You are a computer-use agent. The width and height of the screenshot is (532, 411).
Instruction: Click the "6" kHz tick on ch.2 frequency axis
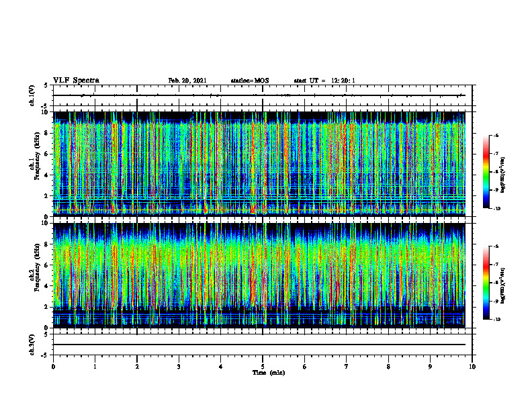[46, 265]
